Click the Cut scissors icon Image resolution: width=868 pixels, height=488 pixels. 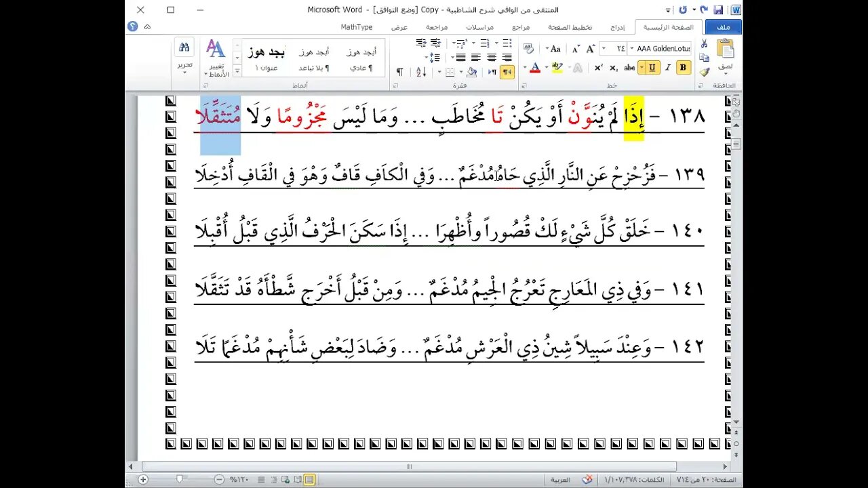(x=704, y=43)
